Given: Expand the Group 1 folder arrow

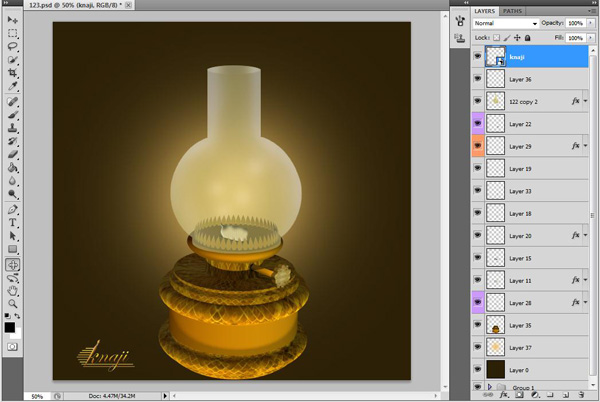Looking at the screenshot, I should click(x=489, y=387).
